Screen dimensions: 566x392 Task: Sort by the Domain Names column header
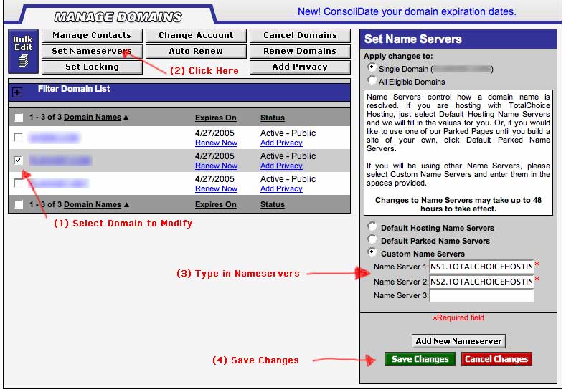point(93,118)
